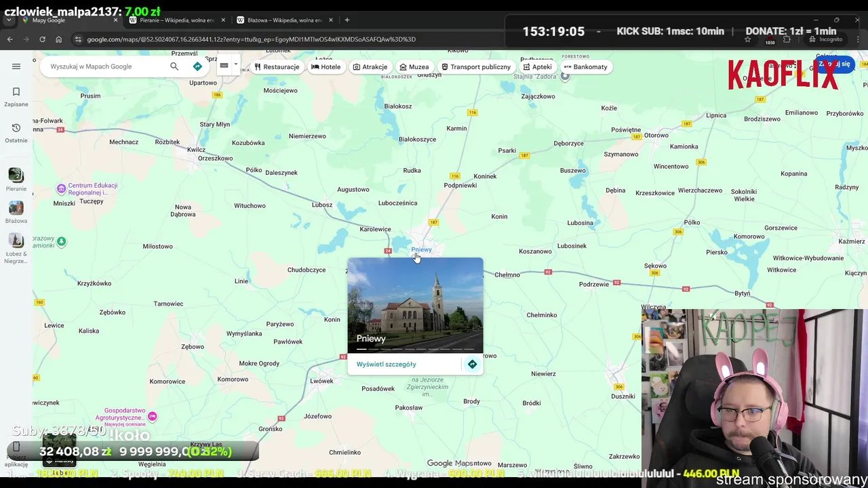The image size is (868, 488).
Task: Click the Miłostowo village label
Action: 157,247
